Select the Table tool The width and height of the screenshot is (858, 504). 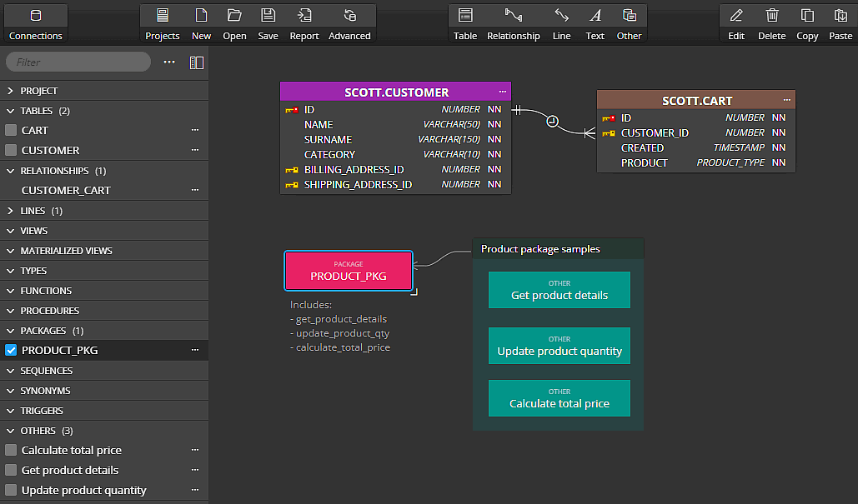click(465, 22)
